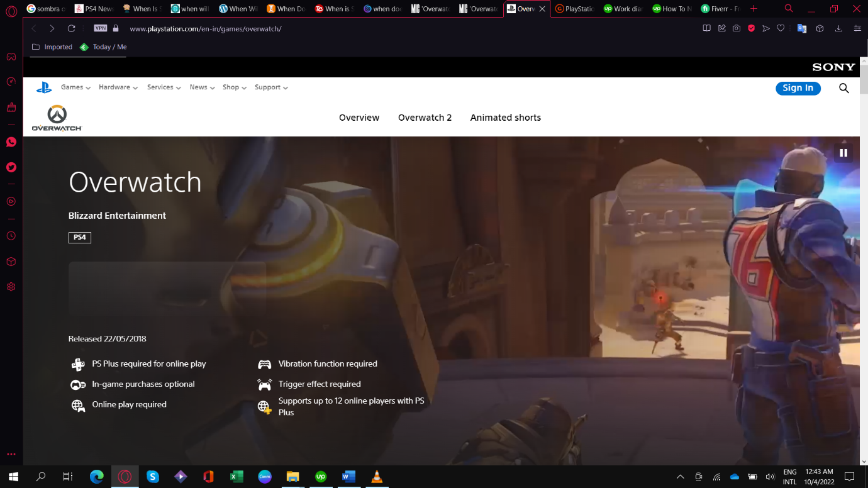Click 'Released 22/05/2018' text
Screen dimensions: 868x488
108,339
